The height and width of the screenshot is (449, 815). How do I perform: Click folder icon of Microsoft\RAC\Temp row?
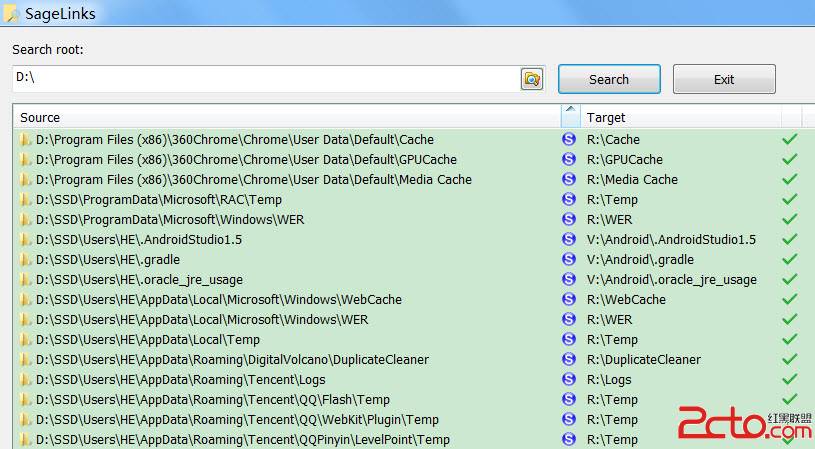pyautogui.click(x=24, y=200)
